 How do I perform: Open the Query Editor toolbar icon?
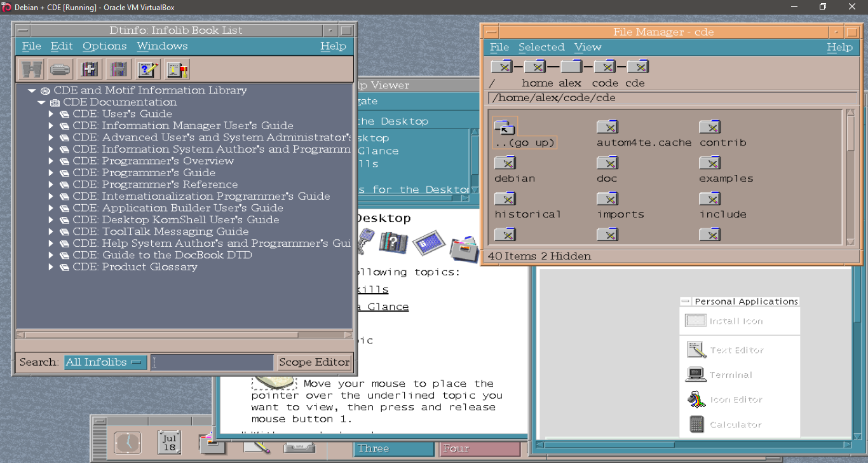(147, 69)
